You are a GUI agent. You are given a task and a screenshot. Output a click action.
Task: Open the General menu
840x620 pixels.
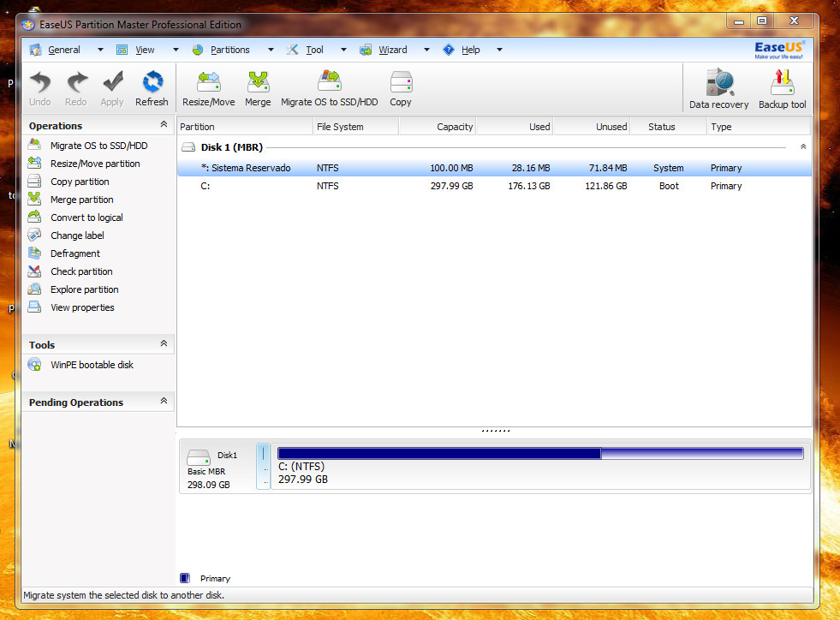[x=63, y=50]
